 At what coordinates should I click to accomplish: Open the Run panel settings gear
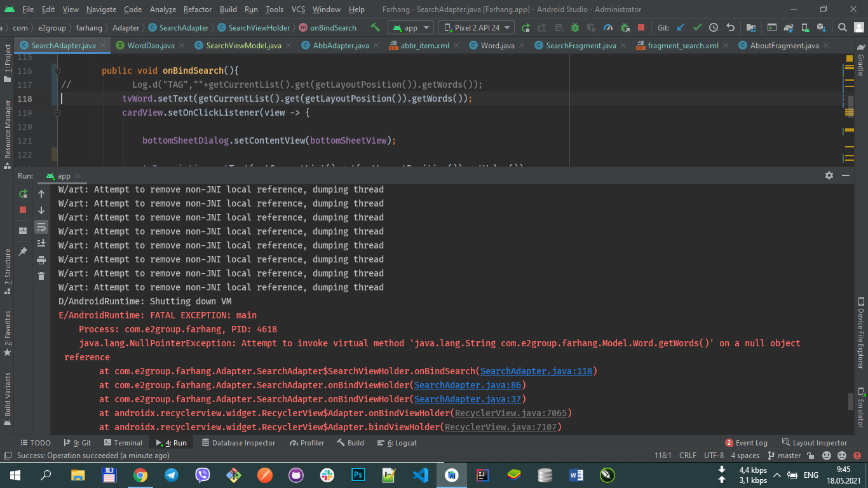(829, 175)
